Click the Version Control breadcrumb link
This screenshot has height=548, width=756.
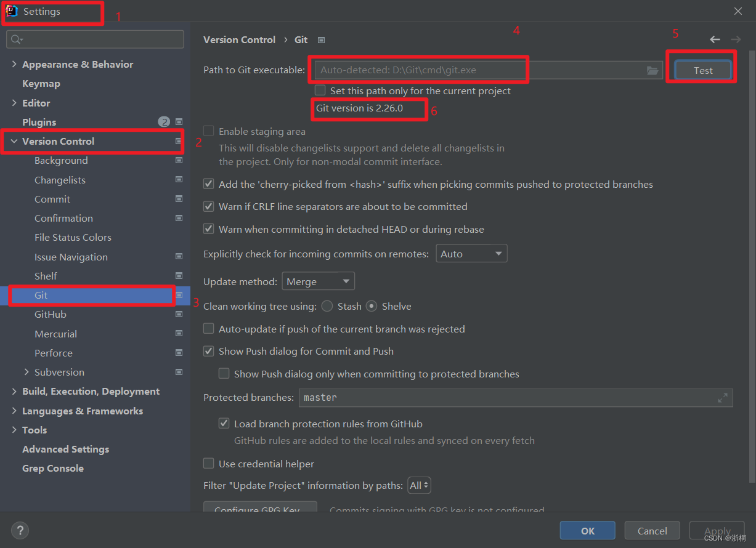click(x=239, y=39)
